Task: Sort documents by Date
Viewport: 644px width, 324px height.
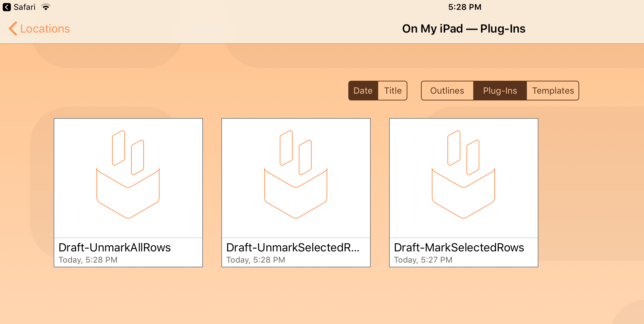Action: pos(363,91)
